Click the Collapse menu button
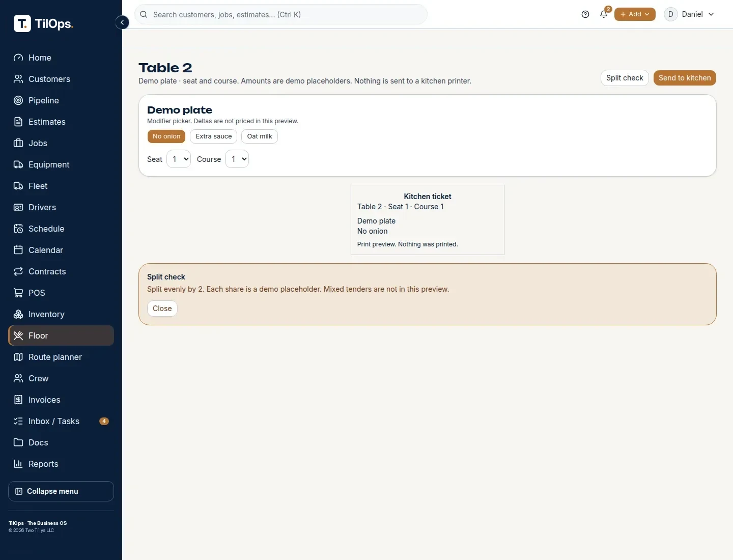This screenshot has width=733, height=560. pos(61,491)
